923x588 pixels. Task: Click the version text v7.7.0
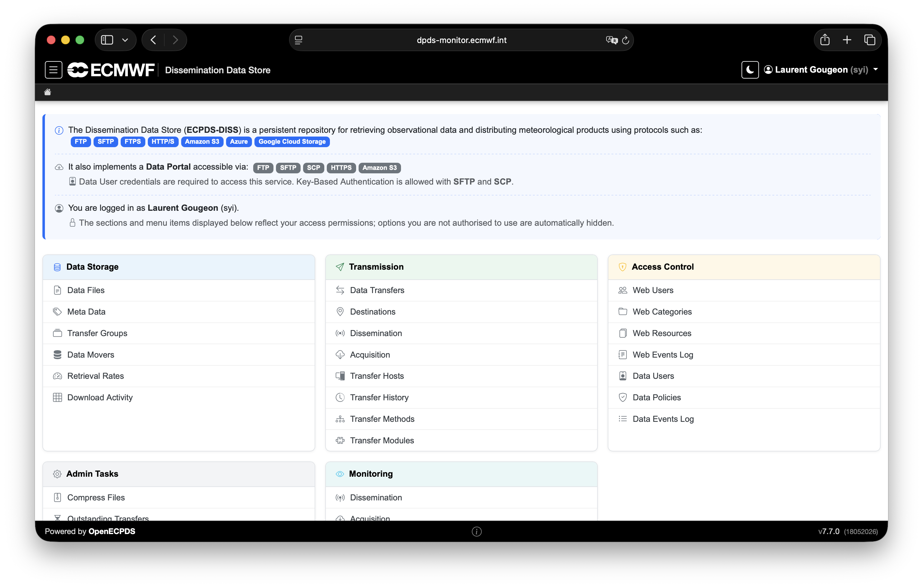pyautogui.click(x=829, y=531)
